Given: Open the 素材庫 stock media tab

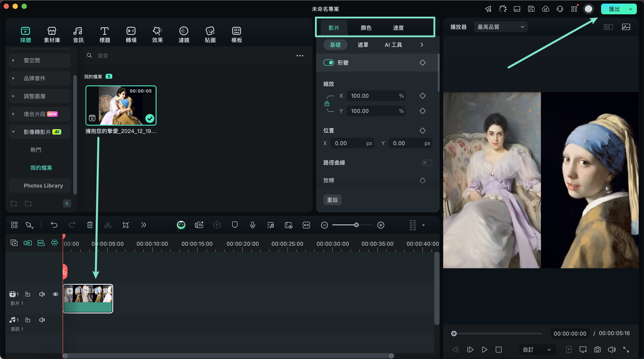Looking at the screenshot, I should pos(52,34).
